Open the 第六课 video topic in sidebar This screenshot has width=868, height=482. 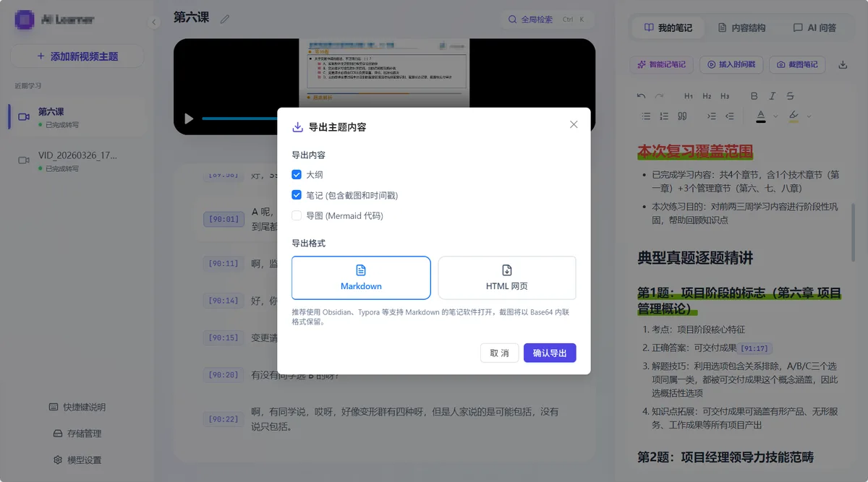(77, 116)
